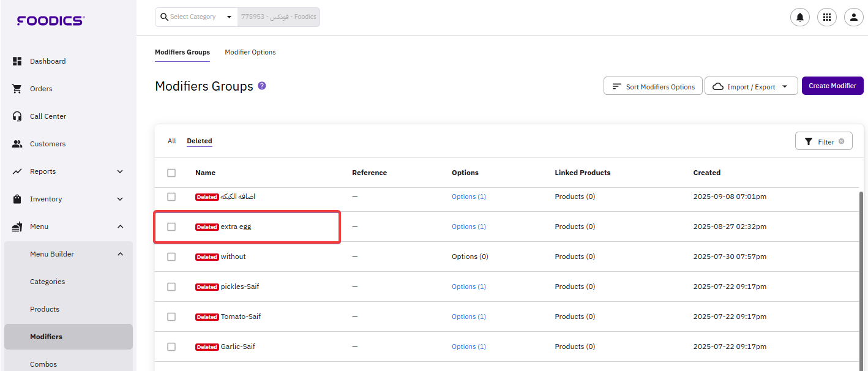Click the Select Category search field
The height and width of the screenshot is (371, 868).
(x=196, y=17)
